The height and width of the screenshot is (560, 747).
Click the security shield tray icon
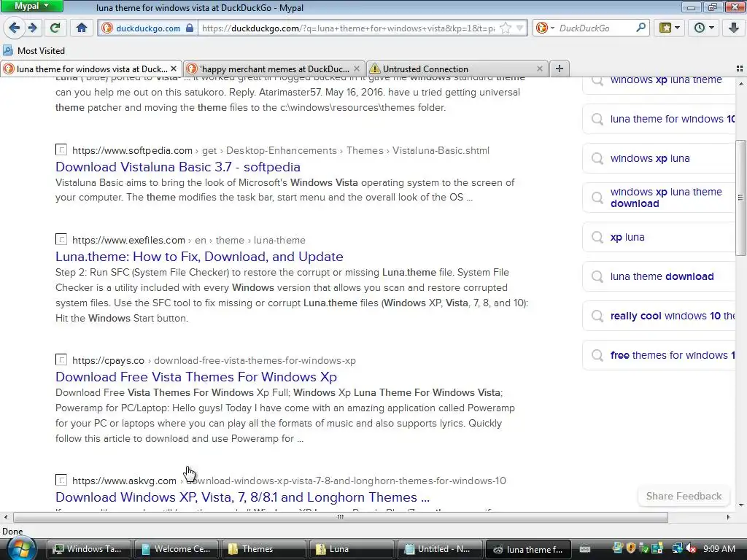(x=631, y=549)
